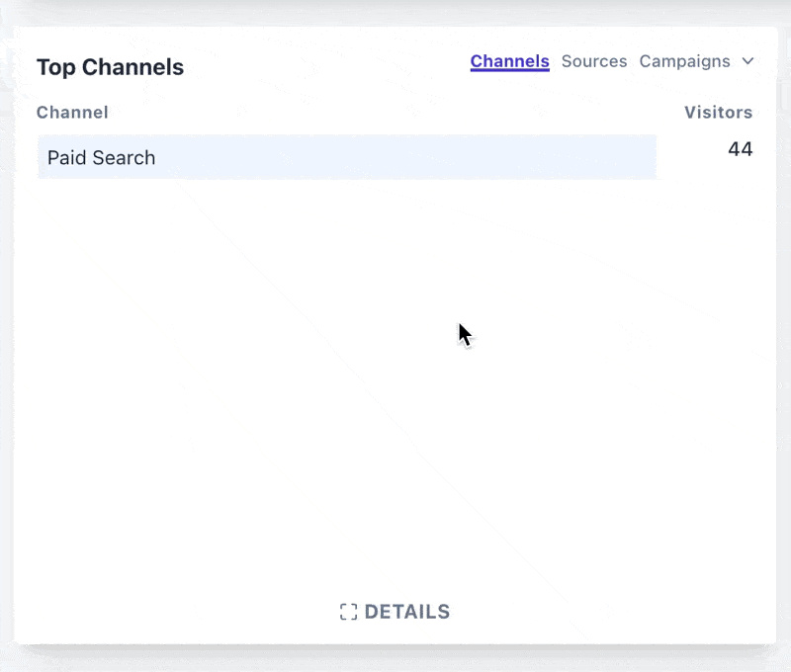Click the expand icon beside DETAILS
791x672 pixels.
348,612
